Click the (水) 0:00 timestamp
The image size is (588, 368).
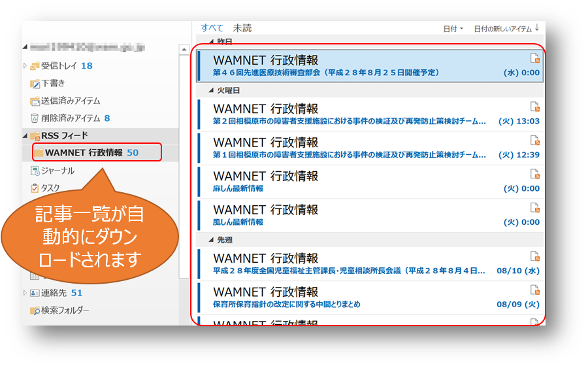(x=521, y=73)
